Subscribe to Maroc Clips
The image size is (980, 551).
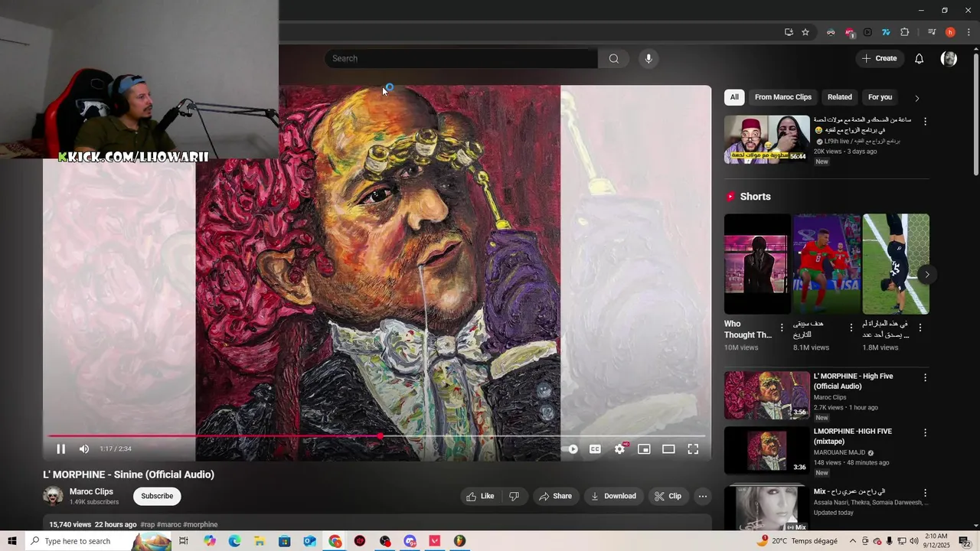pos(157,496)
